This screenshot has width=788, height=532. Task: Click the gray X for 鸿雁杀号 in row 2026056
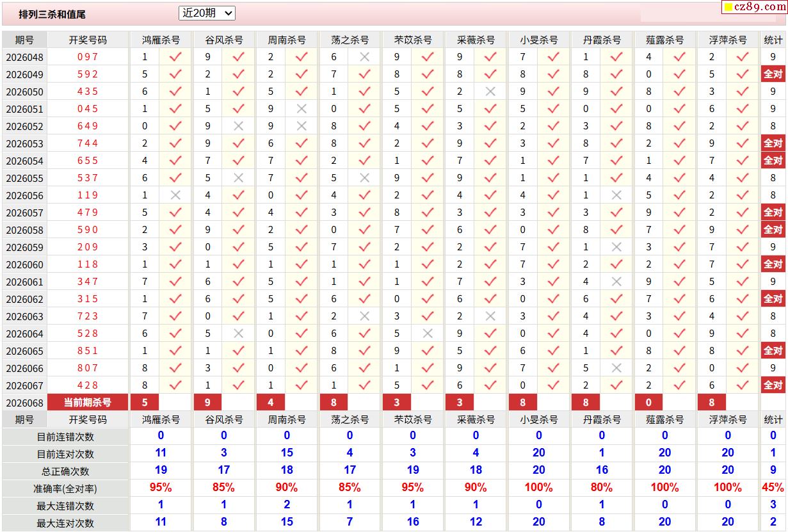pyautogui.click(x=175, y=195)
